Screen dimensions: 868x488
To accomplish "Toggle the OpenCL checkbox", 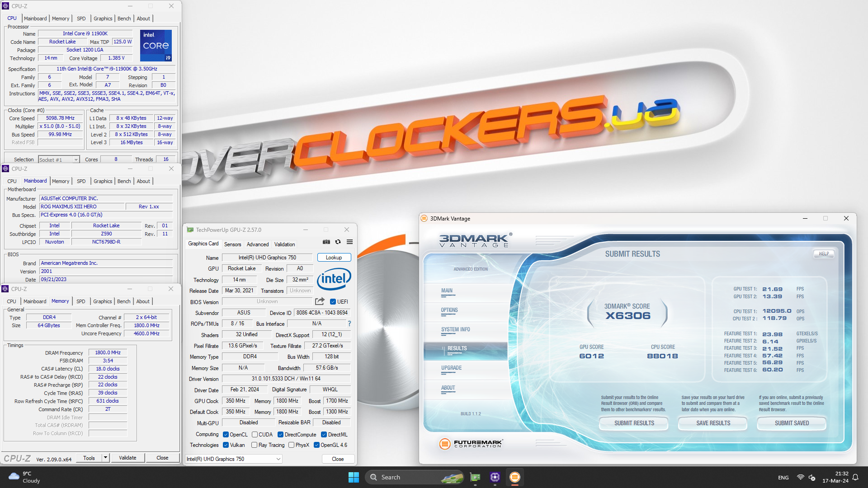I will (226, 435).
